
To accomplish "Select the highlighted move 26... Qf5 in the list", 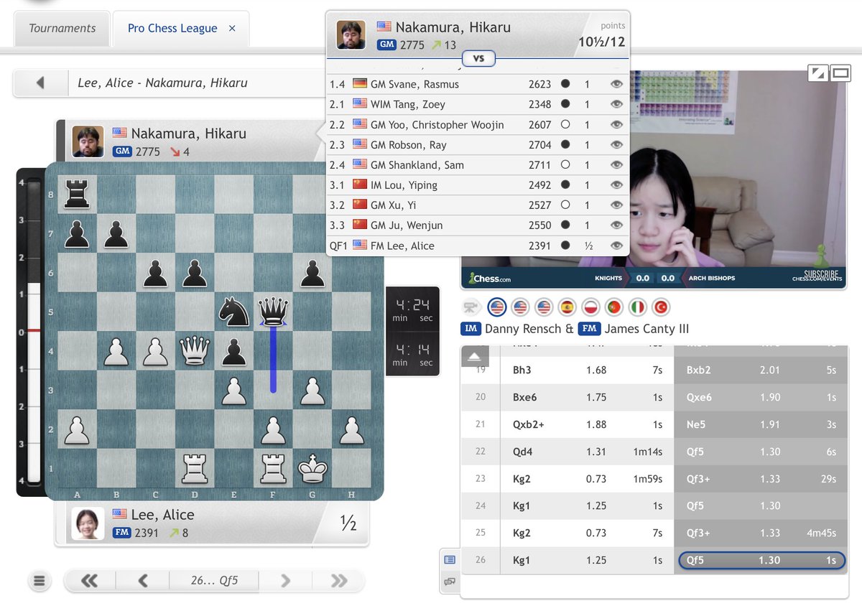I will point(761,560).
